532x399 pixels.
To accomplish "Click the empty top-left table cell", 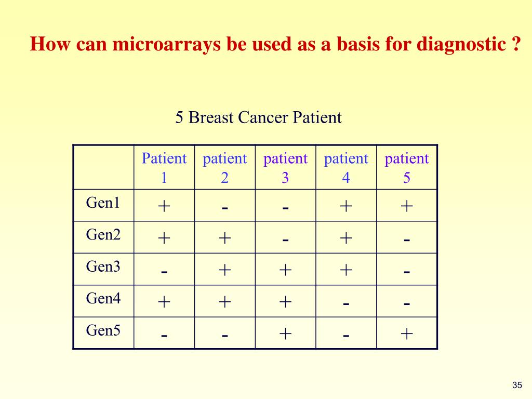I will (x=103, y=167).
